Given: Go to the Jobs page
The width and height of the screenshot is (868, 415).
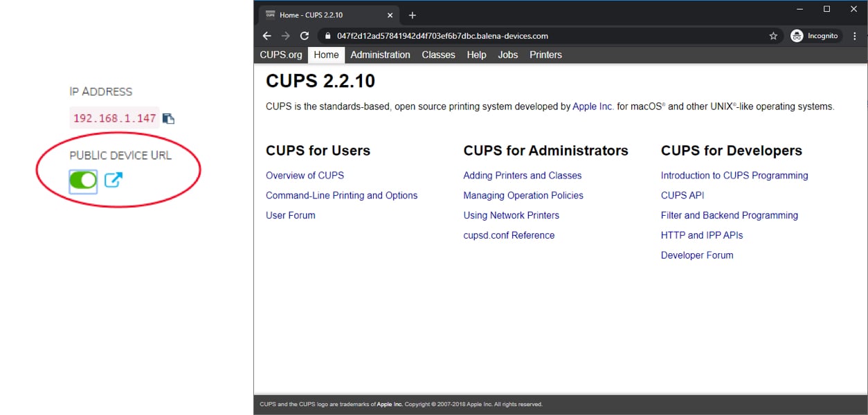Looking at the screenshot, I should [x=507, y=55].
